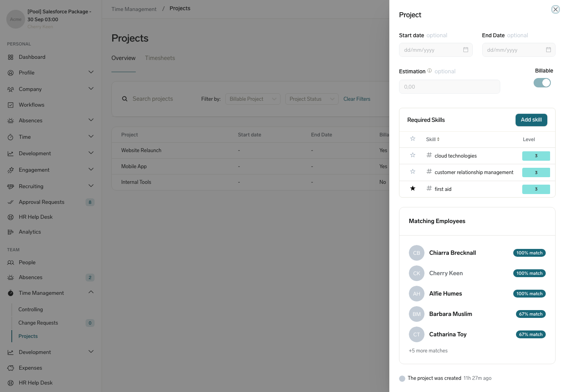The image size is (565, 392).
Task: Open the Billable Project filter dropdown
Action: coord(253,99)
